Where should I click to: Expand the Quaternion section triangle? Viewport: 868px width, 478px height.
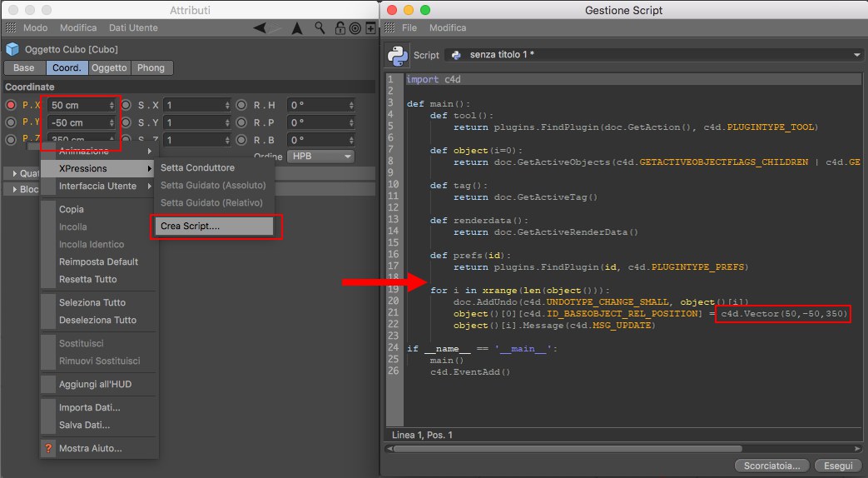pos(14,173)
